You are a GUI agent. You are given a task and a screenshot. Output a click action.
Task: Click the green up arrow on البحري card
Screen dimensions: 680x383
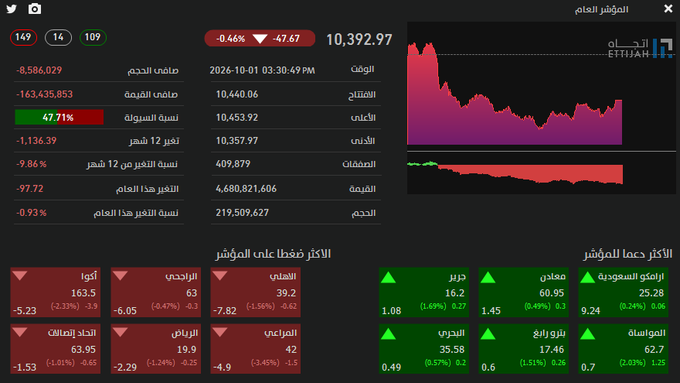click(388, 334)
